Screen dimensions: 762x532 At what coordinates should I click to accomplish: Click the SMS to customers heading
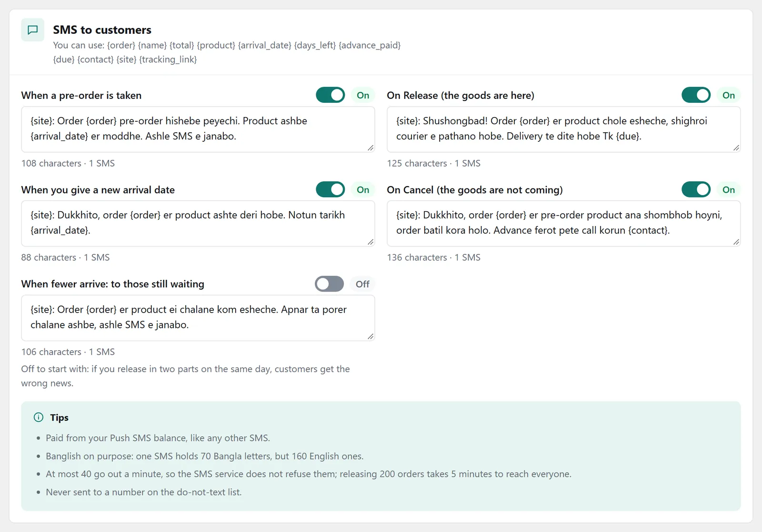pyautogui.click(x=102, y=30)
